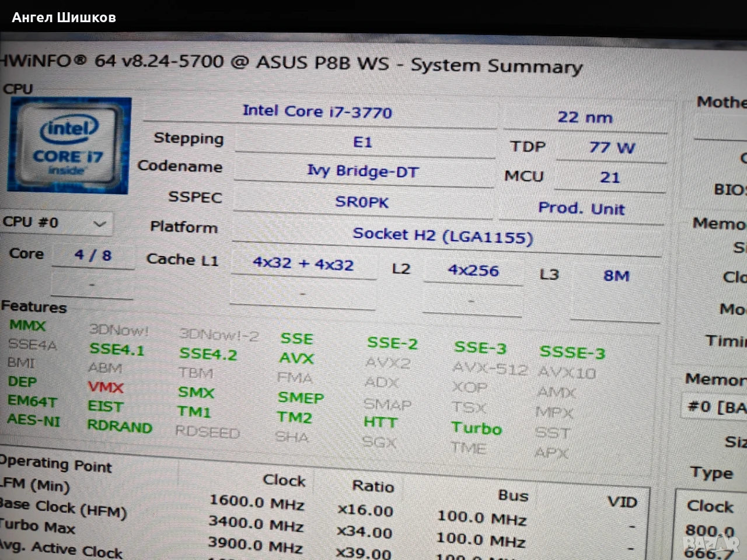Image resolution: width=747 pixels, height=560 pixels.
Task: Select the SSE feature flag
Action: (x=296, y=338)
